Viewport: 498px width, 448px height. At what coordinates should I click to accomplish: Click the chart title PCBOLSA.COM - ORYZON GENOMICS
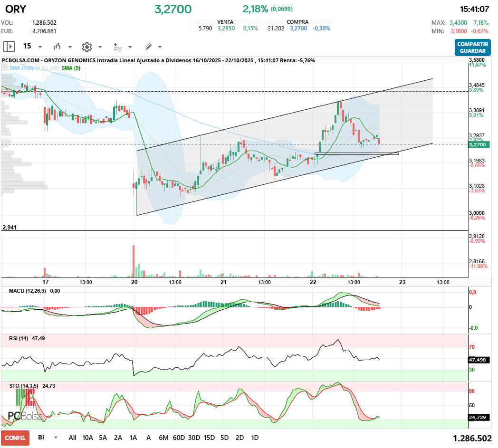pyautogui.click(x=48, y=60)
